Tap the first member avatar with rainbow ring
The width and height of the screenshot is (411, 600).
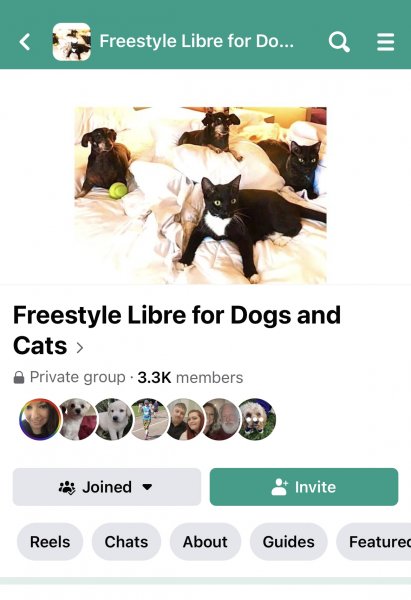(x=40, y=419)
